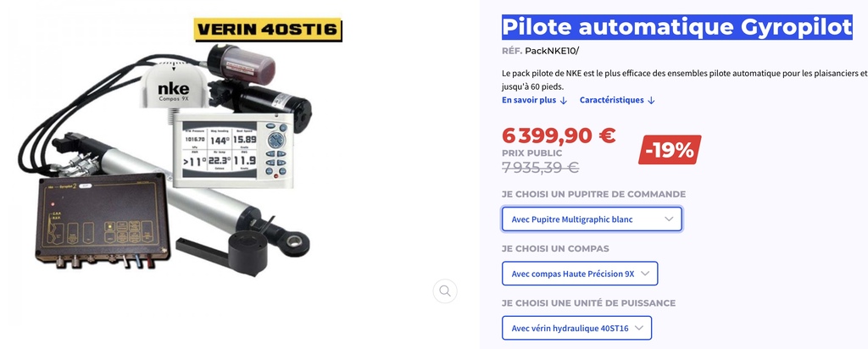Expand chevron of the compas selector
The height and width of the screenshot is (349, 868).
click(x=645, y=274)
